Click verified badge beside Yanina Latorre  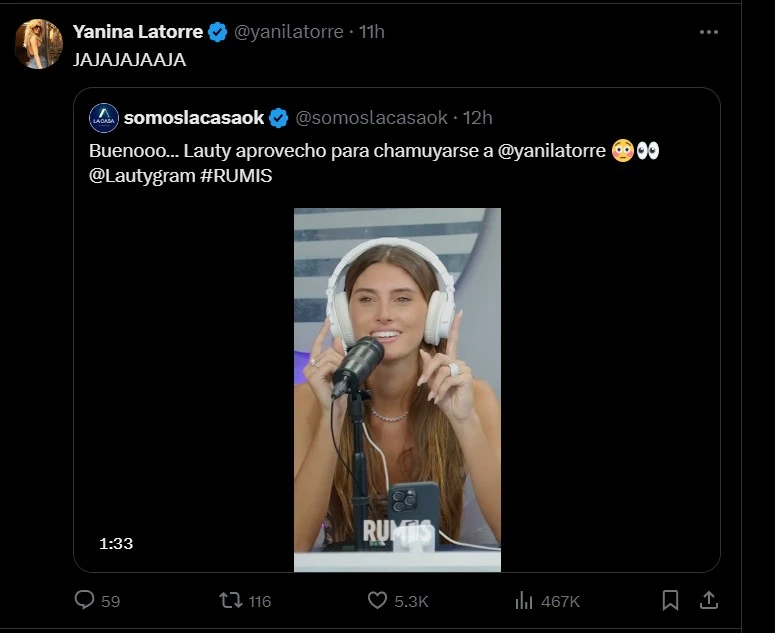218,32
